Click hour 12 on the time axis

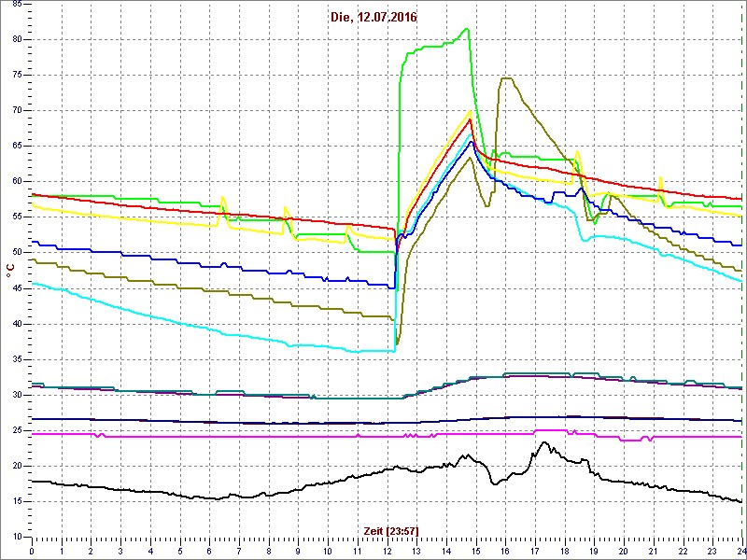pyautogui.click(x=387, y=551)
